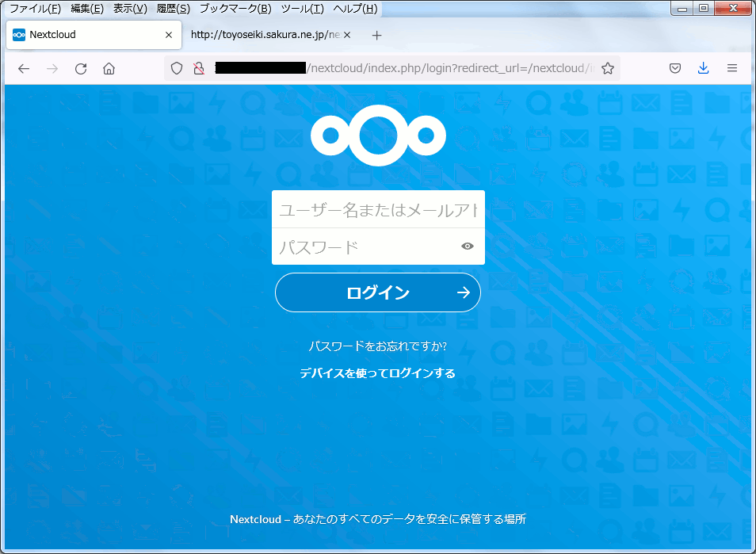The width and height of the screenshot is (756, 554).
Task: Click the パスワードをお忘れですか? link
Action: [x=378, y=346]
